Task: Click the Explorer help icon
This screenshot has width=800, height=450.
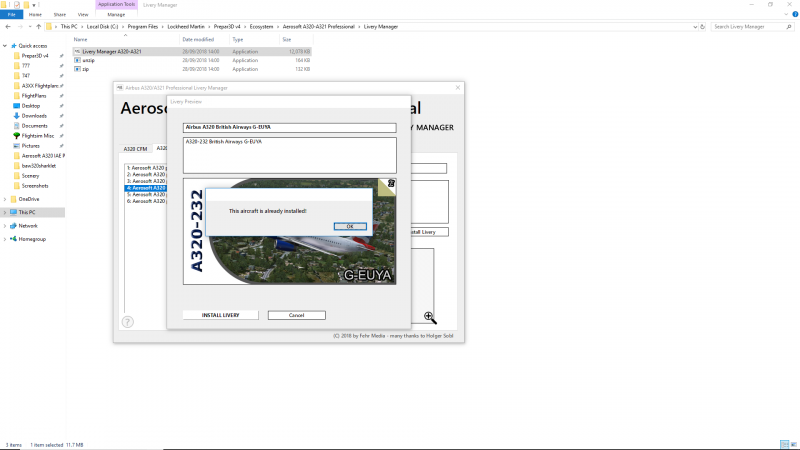Action: [795, 14]
